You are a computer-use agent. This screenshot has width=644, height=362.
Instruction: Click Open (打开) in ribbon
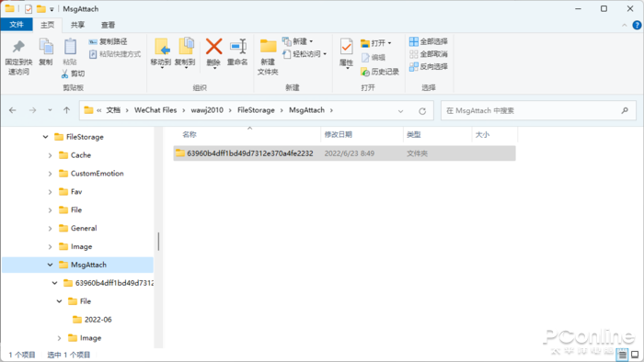pyautogui.click(x=375, y=43)
